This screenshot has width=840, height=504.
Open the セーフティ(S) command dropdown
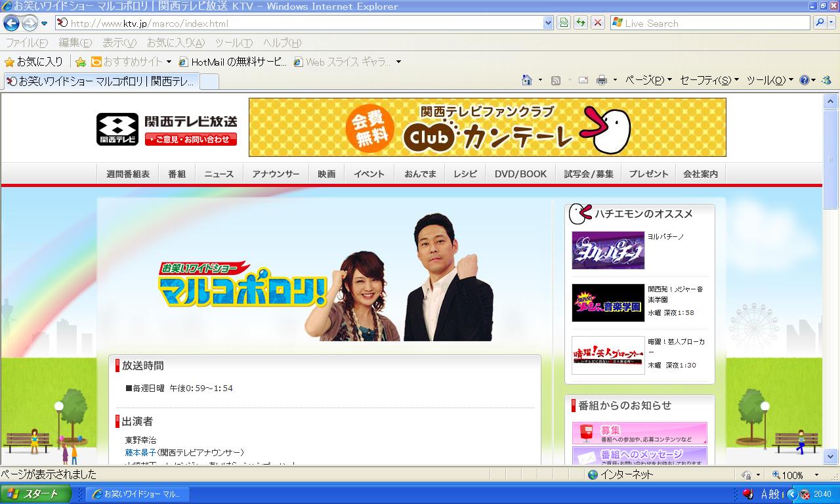coord(709,80)
